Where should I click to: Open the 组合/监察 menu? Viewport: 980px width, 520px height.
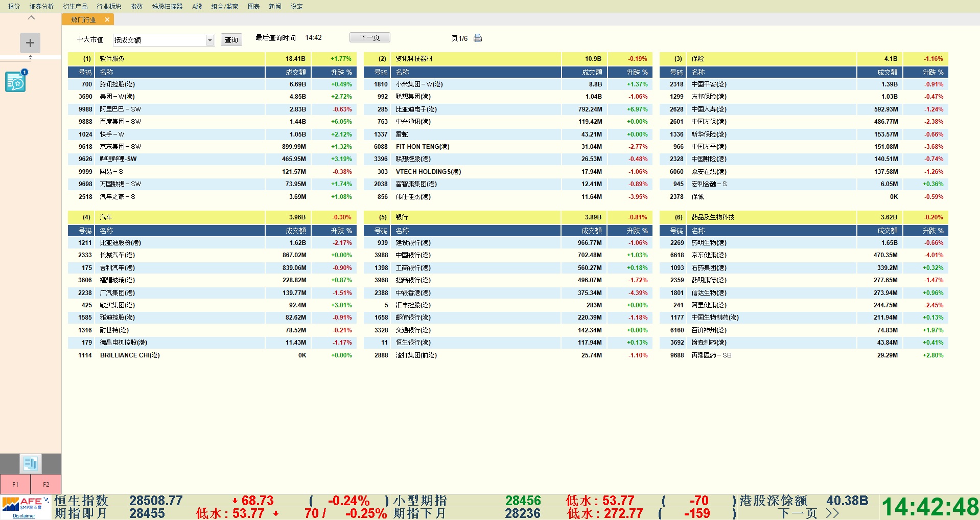(225, 6)
